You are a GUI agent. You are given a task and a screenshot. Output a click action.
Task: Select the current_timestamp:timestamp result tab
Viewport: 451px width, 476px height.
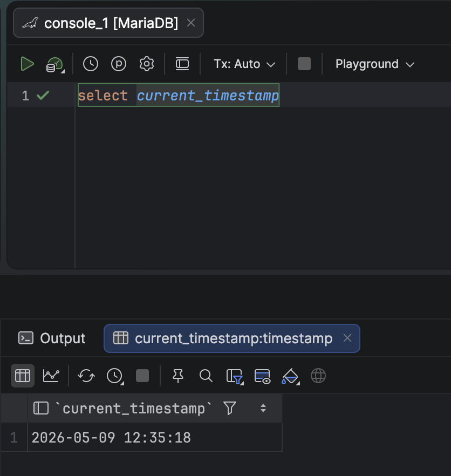pos(232,338)
